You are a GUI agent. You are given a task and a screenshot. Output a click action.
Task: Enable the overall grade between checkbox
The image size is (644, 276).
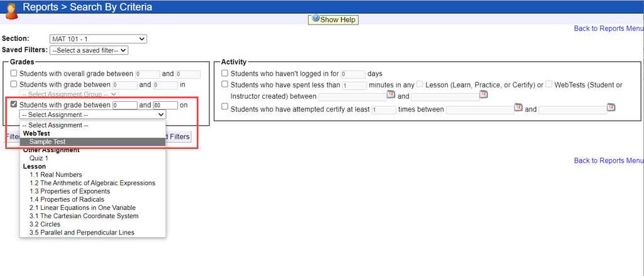[14, 74]
